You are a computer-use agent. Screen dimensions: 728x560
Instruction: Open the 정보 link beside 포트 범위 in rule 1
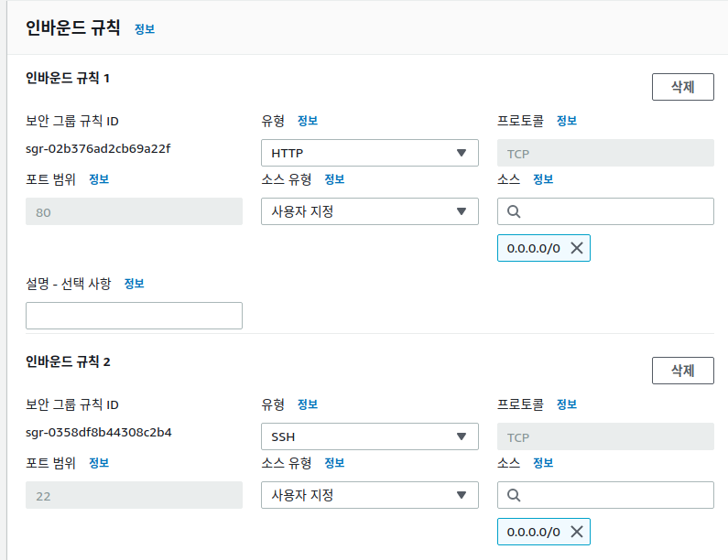click(99, 179)
